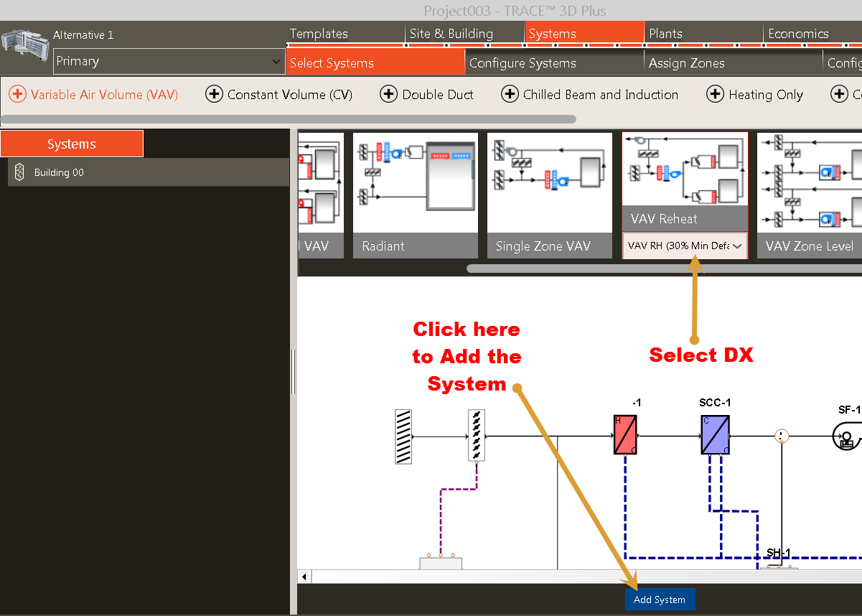Switch to Configure Systems tab
The width and height of the screenshot is (862, 616).
click(523, 63)
